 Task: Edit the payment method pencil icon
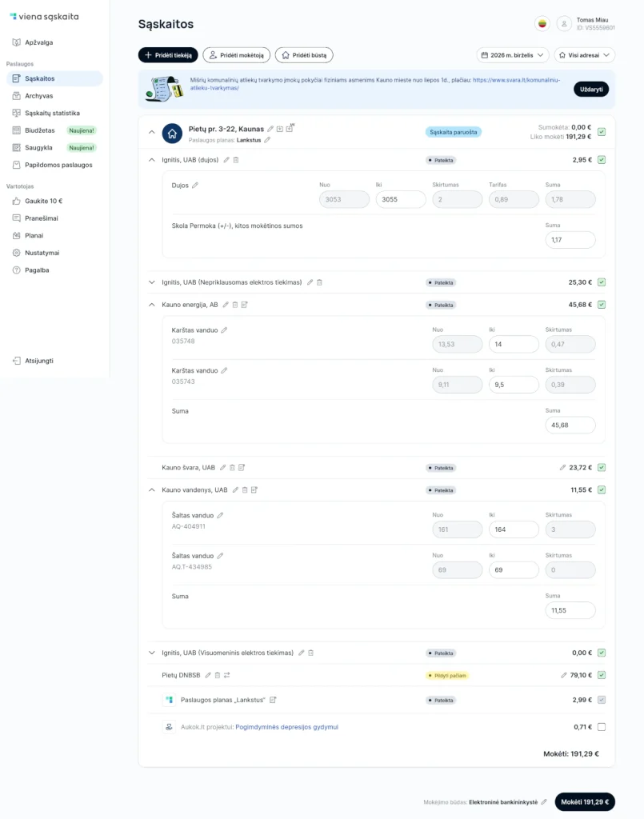pos(544,801)
